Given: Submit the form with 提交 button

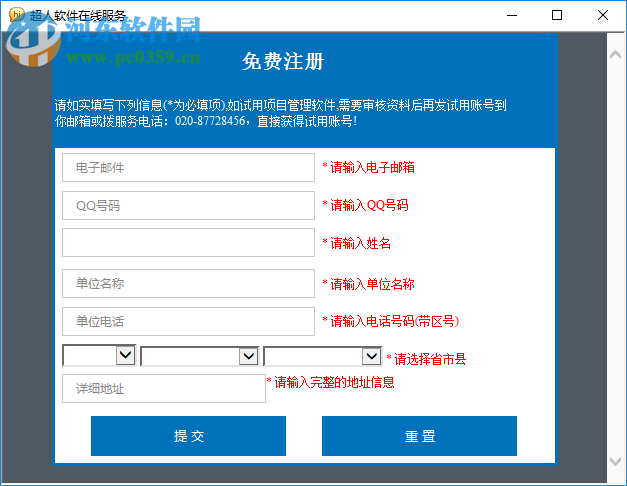Looking at the screenshot, I should (188, 436).
